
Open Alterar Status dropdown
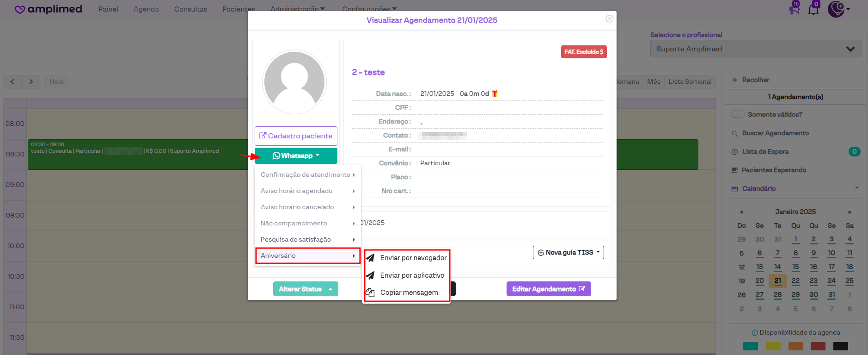point(305,289)
